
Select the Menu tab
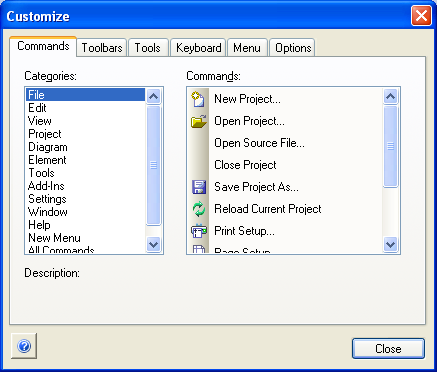click(x=247, y=48)
